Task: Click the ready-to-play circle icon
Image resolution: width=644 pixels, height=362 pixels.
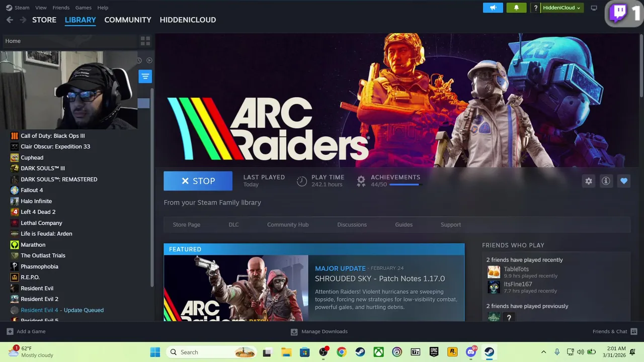Action: click(149, 60)
